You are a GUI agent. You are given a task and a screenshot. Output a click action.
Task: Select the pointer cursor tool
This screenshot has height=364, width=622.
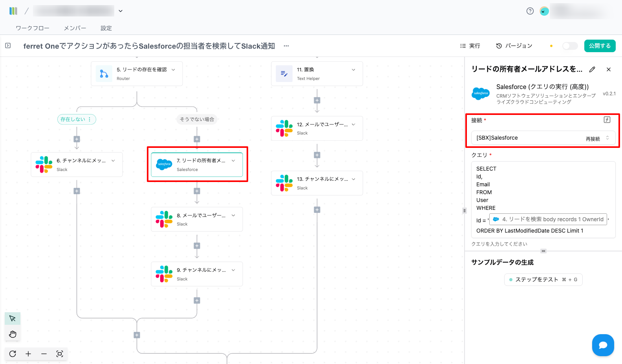click(x=13, y=318)
